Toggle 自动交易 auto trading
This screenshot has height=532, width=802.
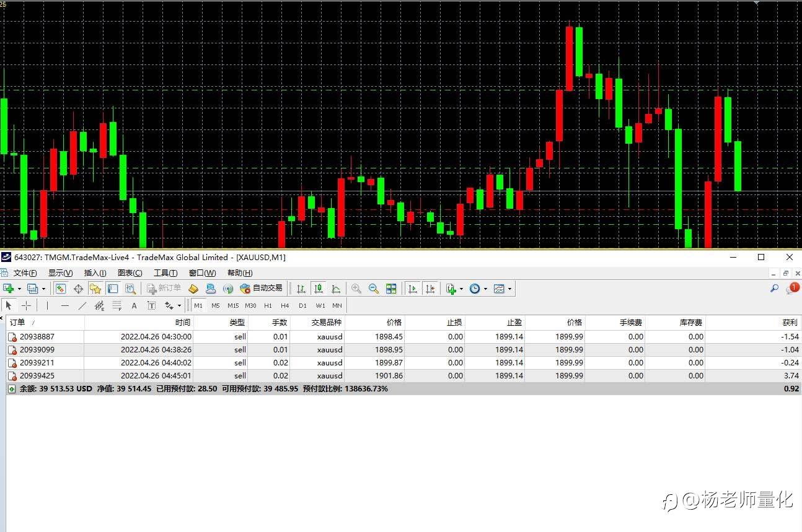point(261,289)
